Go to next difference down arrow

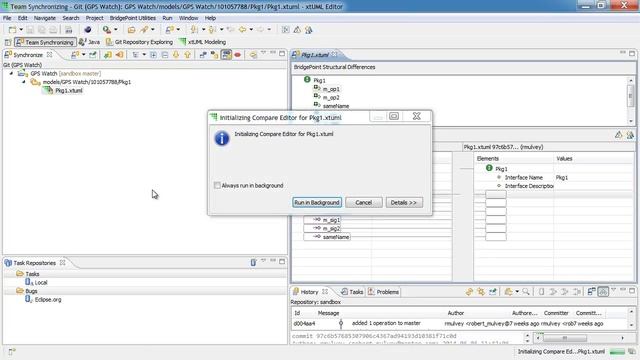[176, 55]
